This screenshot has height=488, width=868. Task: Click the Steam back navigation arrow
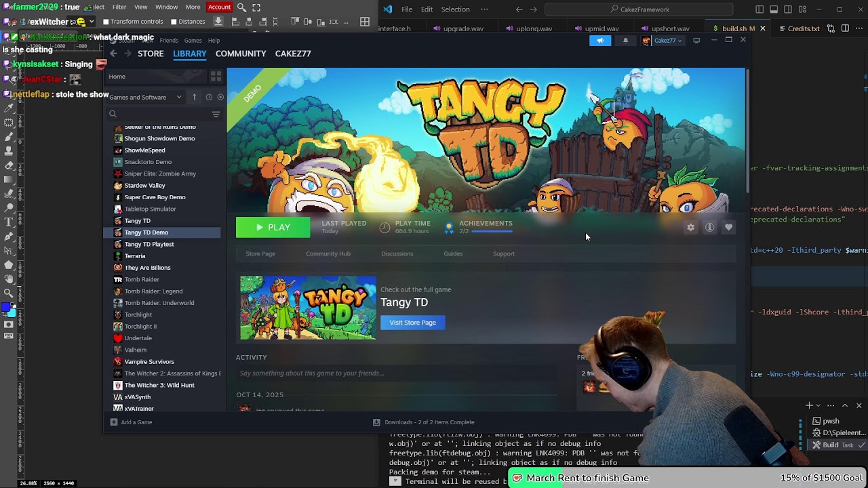point(113,54)
